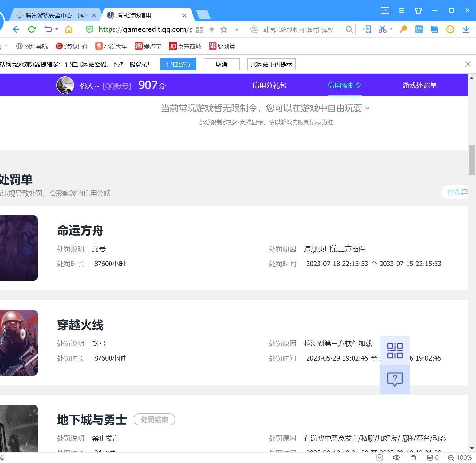Image resolution: width=476 pixels, height=463 pixels.
Task: Open the floating help question icon
Action: tap(395, 379)
